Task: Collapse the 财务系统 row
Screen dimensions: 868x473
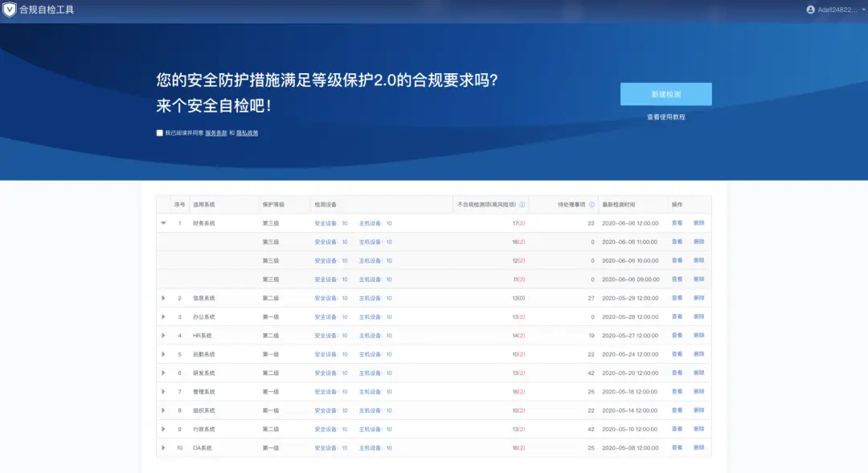Action: click(163, 223)
